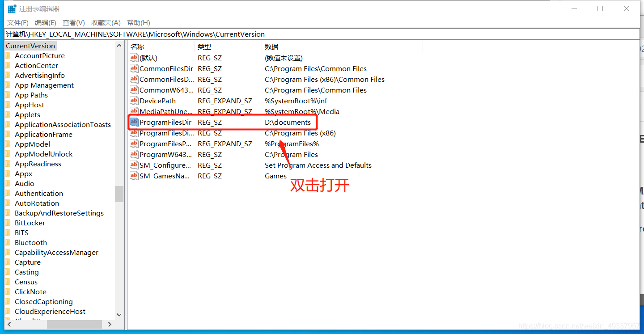Click tree scrollbar down arrow
The width and height of the screenshot is (644, 334).
[119, 315]
